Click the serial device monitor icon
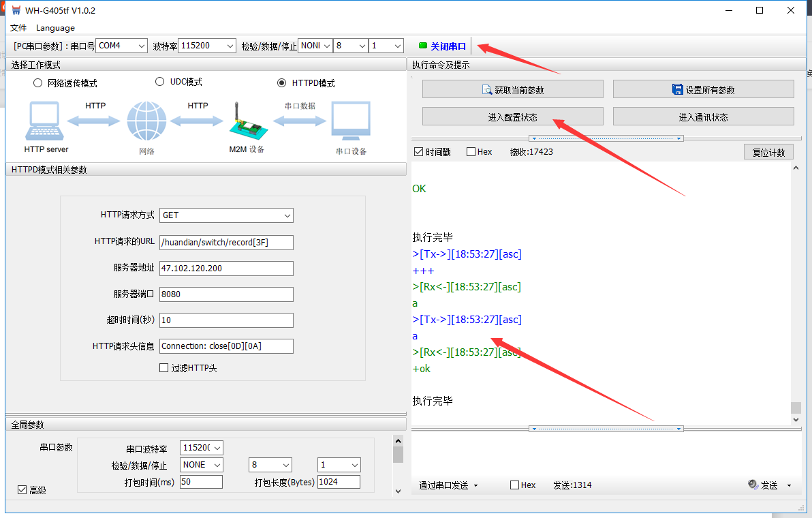812x518 pixels. click(351, 121)
